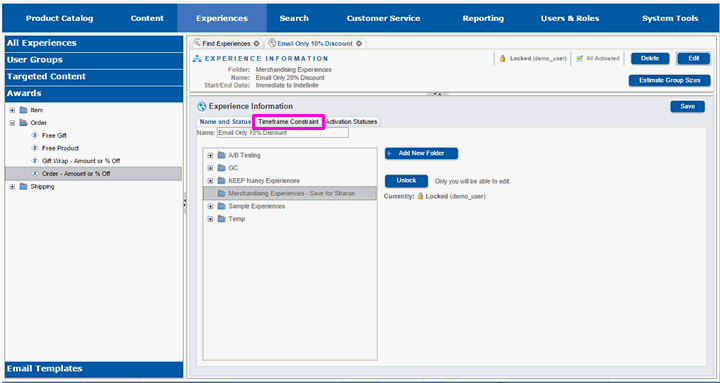Viewport: 720px width, 383px height.
Task: Click the Delete button
Action: point(650,58)
